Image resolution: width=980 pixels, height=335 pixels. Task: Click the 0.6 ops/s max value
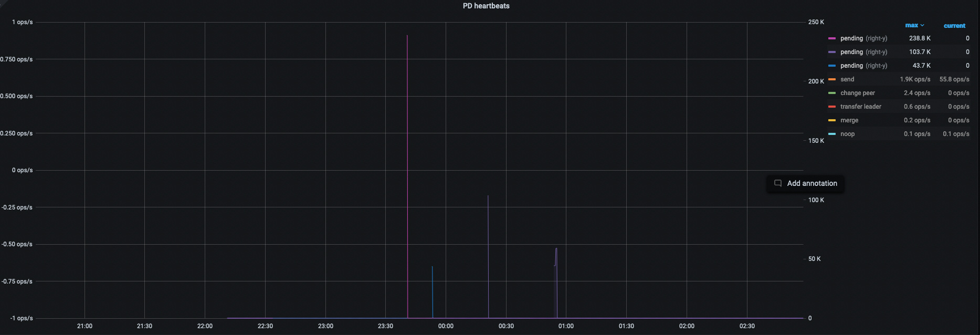pos(917,107)
